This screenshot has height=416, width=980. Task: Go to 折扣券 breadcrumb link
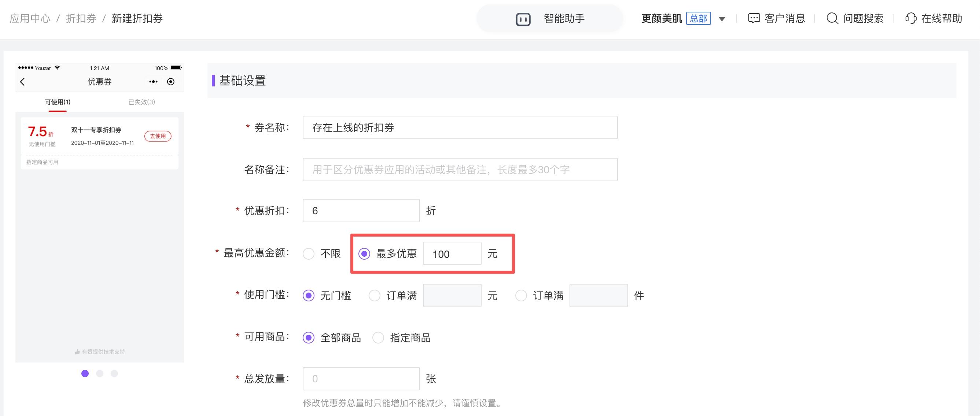tap(81, 18)
